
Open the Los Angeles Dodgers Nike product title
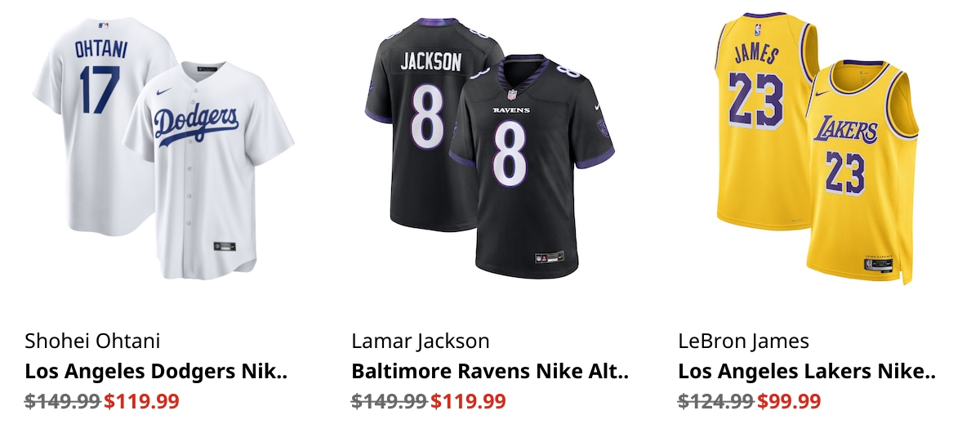coord(156,372)
